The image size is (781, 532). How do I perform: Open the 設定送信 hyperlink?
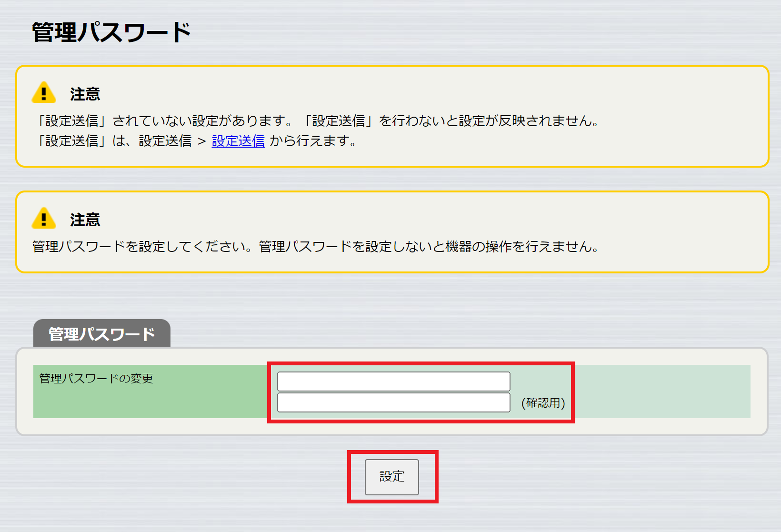[238, 141]
